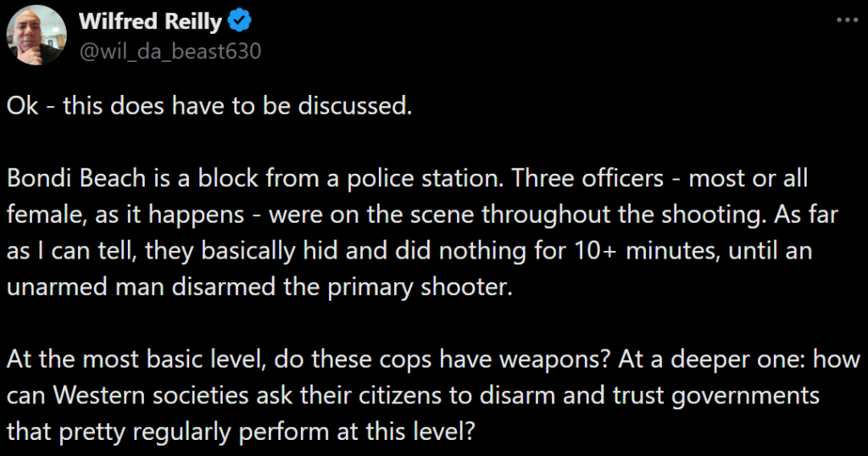The width and height of the screenshot is (868, 456).
Task: Open the three-dot More options menu
Action: pyautogui.click(x=846, y=20)
